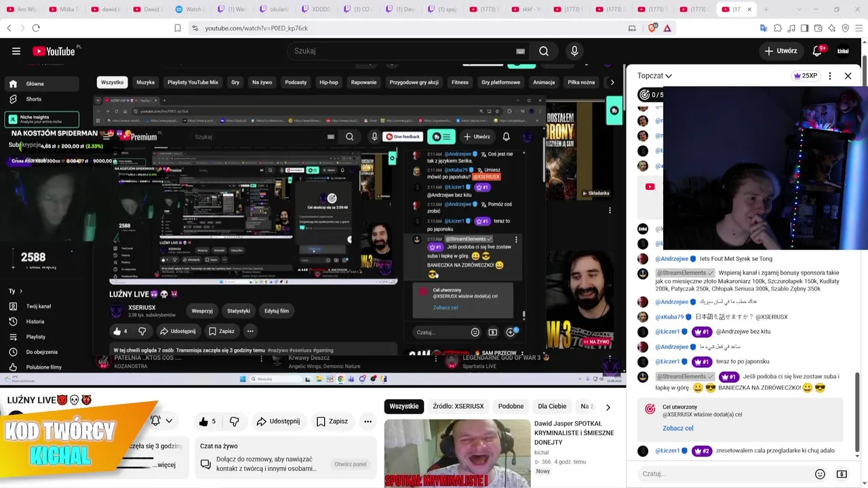Like the LUŹNY LIVE video
This screenshot has width=868, height=488.
click(x=207, y=422)
